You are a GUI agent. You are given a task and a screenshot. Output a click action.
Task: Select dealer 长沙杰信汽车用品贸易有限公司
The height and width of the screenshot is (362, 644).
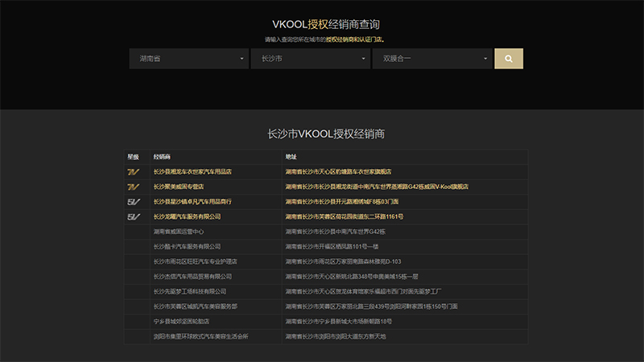192,277
